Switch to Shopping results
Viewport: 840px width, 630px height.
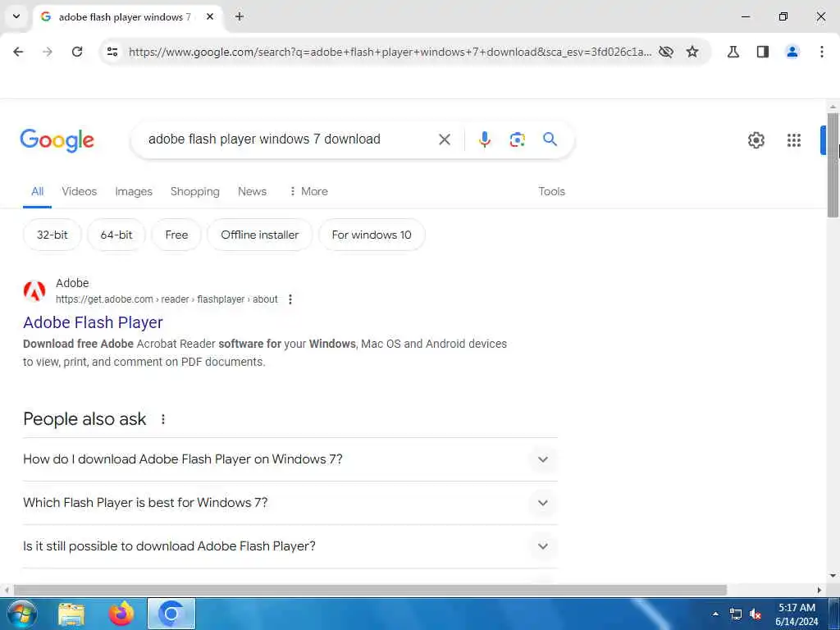pyautogui.click(x=195, y=191)
